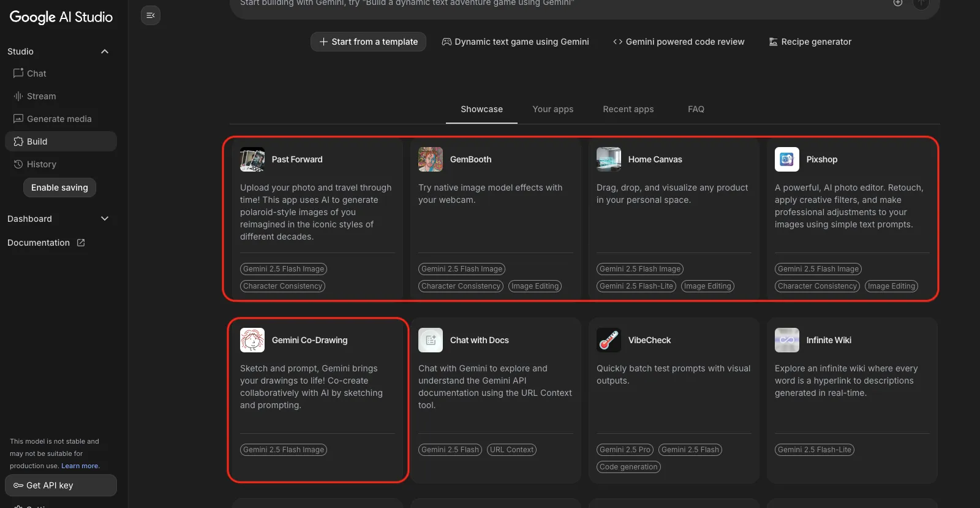Screen dimensions: 980x508
Task: Open the Past Forward app icon
Action: coord(252,159)
